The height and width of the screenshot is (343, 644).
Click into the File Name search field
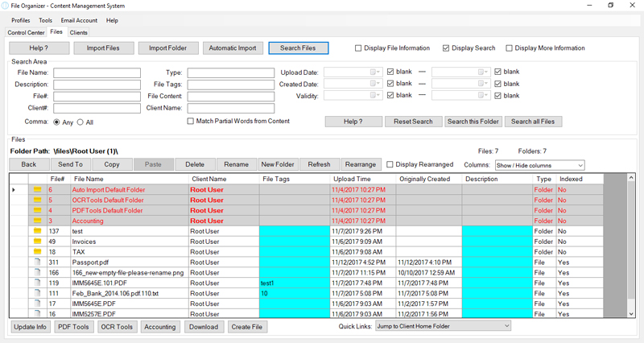pyautogui.click(x=97, y=72)
